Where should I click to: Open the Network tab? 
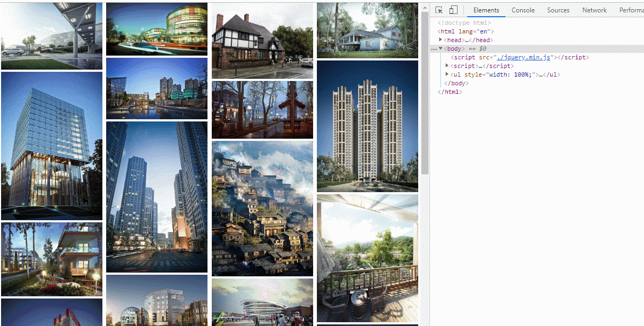594,10
